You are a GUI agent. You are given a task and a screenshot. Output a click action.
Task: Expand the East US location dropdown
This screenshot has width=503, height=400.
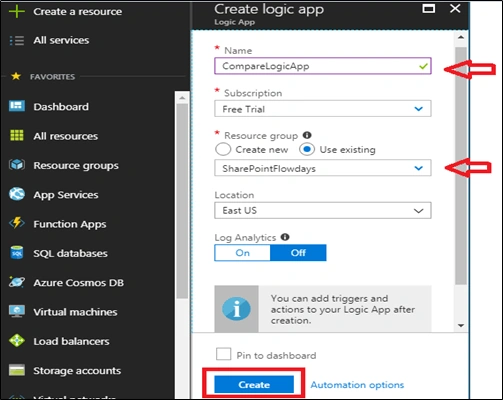pyautogui.click(x=322, y=210)
